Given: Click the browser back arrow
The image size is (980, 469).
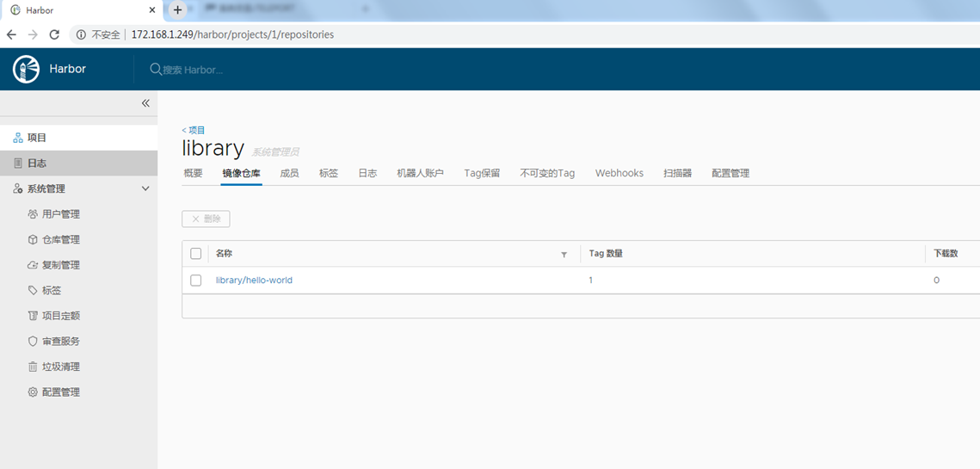Looking at the screenshot, I should 10,35.
